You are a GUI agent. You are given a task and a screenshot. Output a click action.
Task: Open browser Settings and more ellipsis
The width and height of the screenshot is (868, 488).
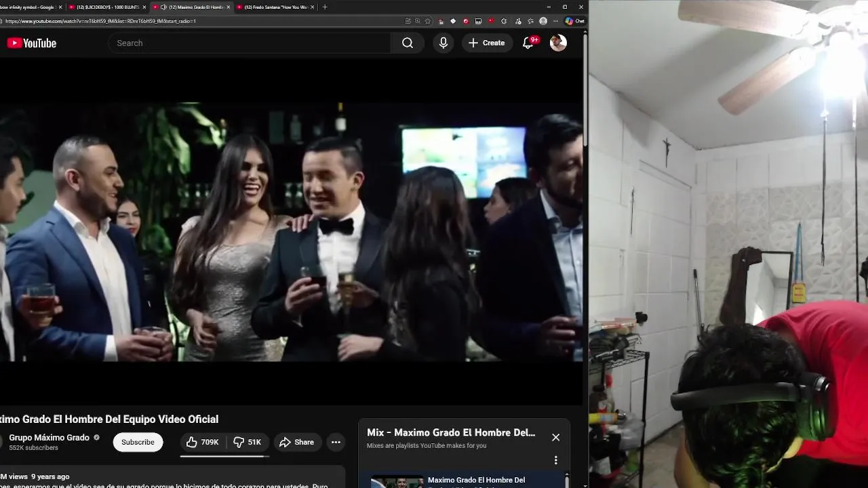(556, 21)
